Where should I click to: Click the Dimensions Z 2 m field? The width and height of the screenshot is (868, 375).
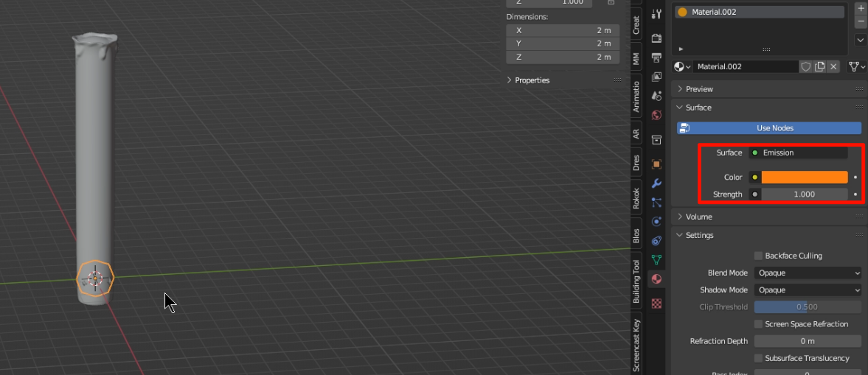click(x=563, y=57)
